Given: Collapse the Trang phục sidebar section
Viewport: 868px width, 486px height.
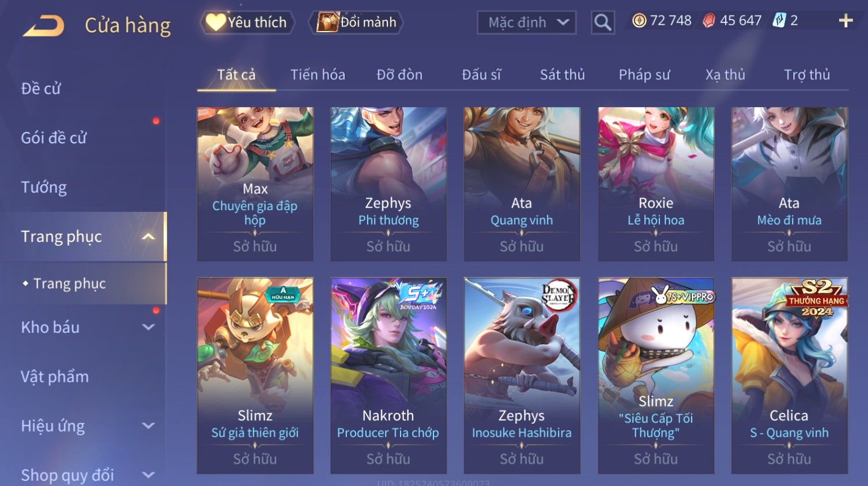Looking at the screenshot, I should click(x=148, y=237).
